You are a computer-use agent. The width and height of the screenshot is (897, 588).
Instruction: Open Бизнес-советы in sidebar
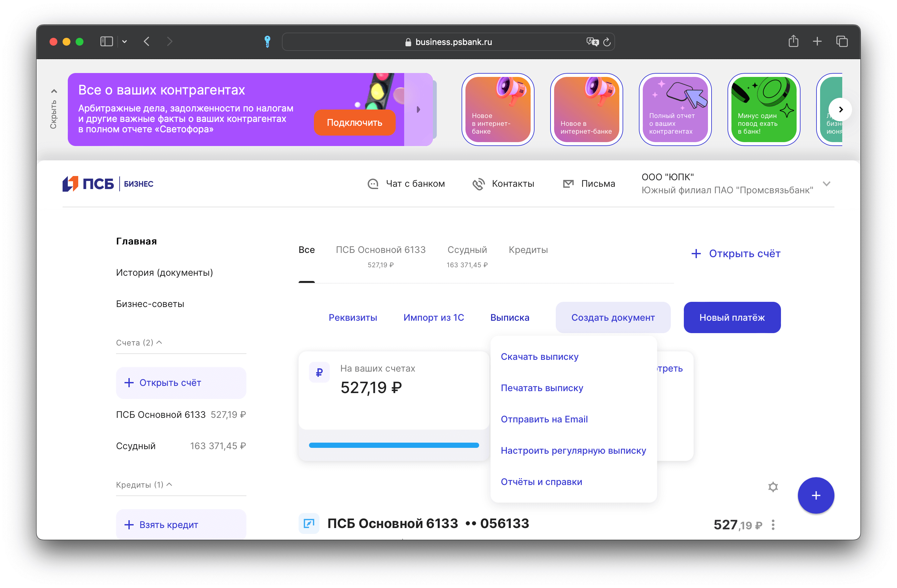click(x=150, y=304)
